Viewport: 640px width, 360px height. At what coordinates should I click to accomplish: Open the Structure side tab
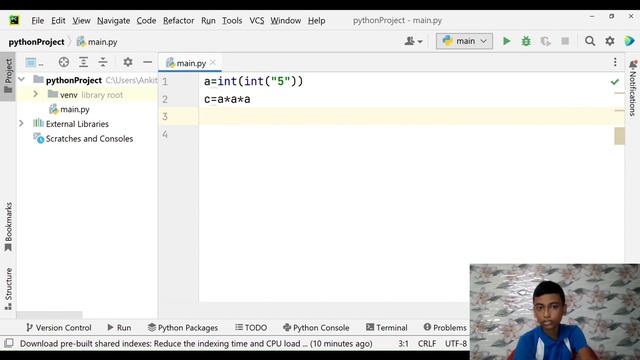(x=8, y=288)
